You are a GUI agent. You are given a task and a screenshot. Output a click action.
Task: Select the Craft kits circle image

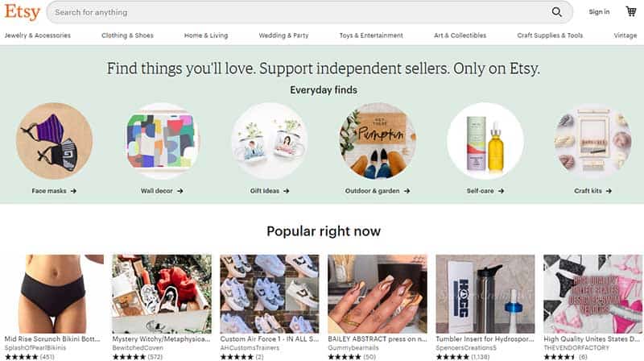point(592,141)
